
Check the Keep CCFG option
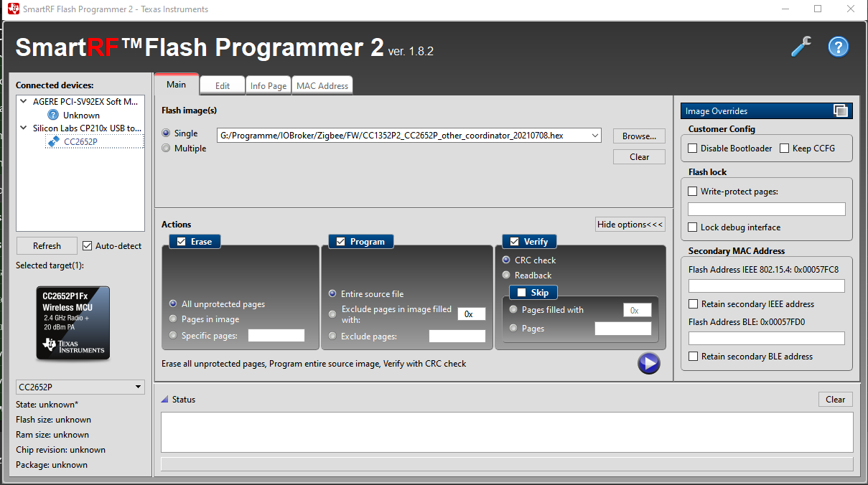784,149
